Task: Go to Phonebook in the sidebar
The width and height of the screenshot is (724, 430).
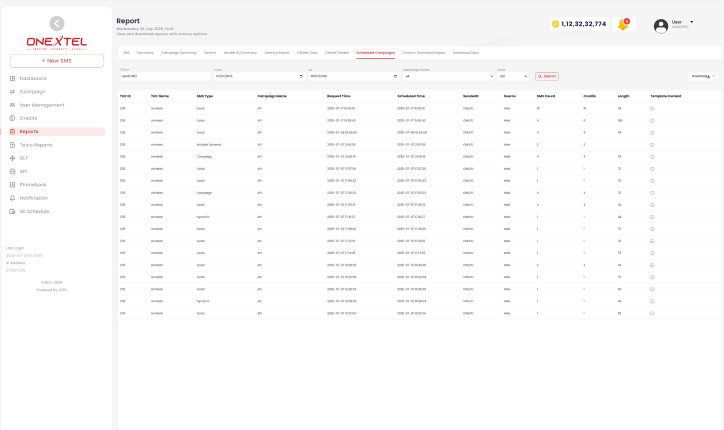Action: [x=33, y=184]
